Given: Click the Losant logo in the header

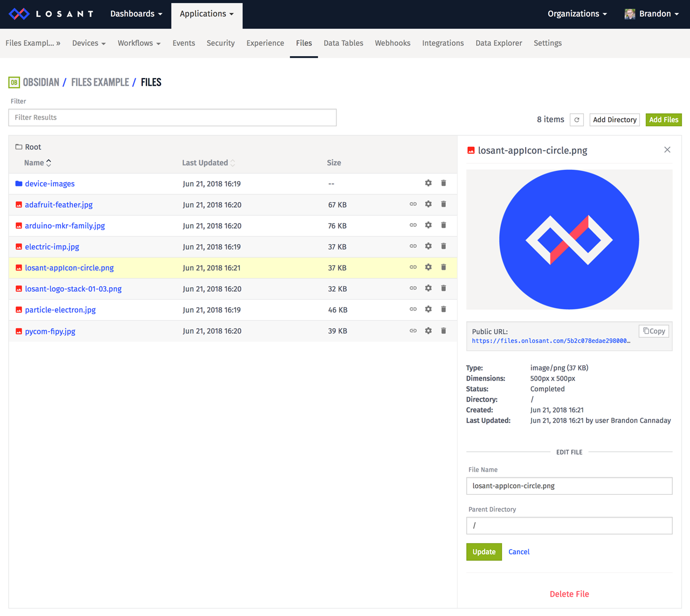Looking at the screenshot, I should pos(51,14).
